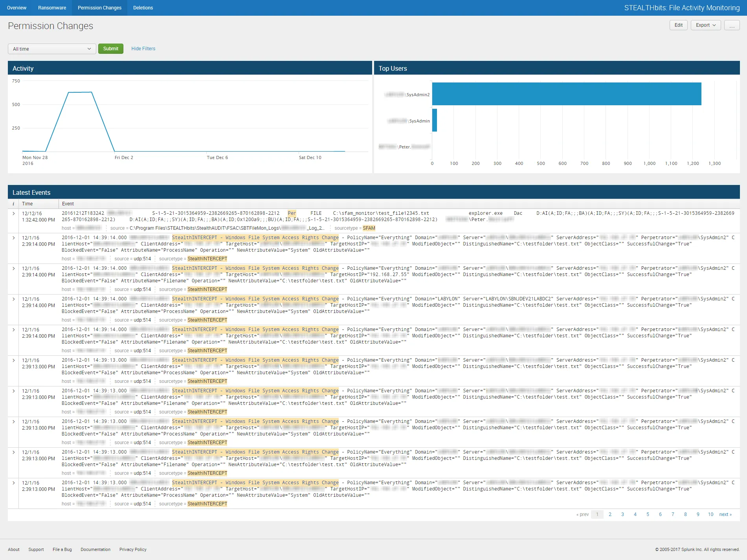Viewport: 747px width, 560px height.
Task: Click the SysAdmin bar in Top Users
Action: click(435, 120)
